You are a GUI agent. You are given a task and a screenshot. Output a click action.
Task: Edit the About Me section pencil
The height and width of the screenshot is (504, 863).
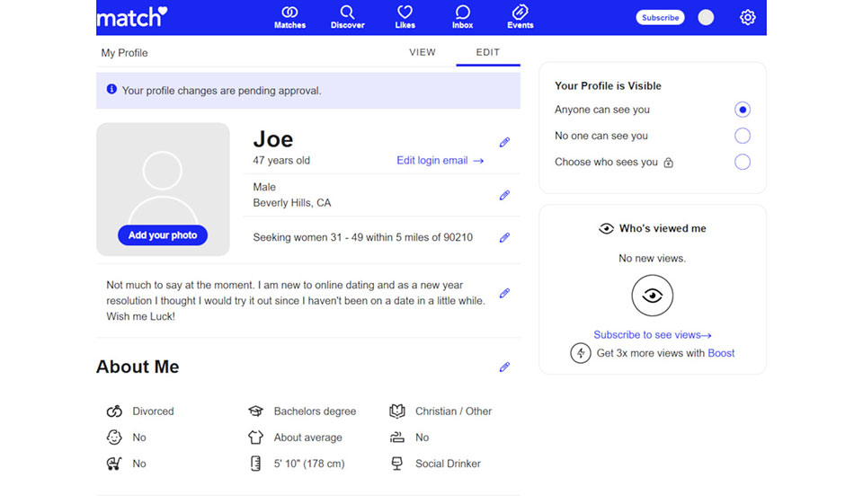(x=504, y=367)
